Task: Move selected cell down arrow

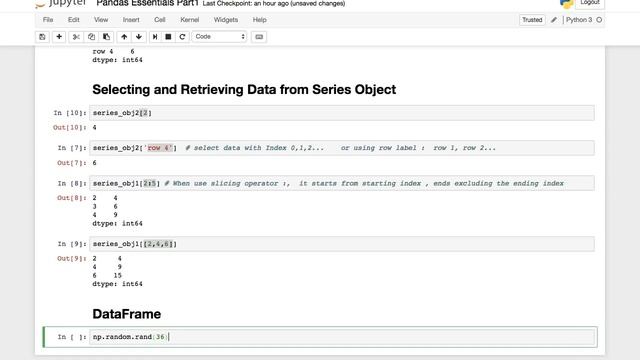Action: [139, 37]
